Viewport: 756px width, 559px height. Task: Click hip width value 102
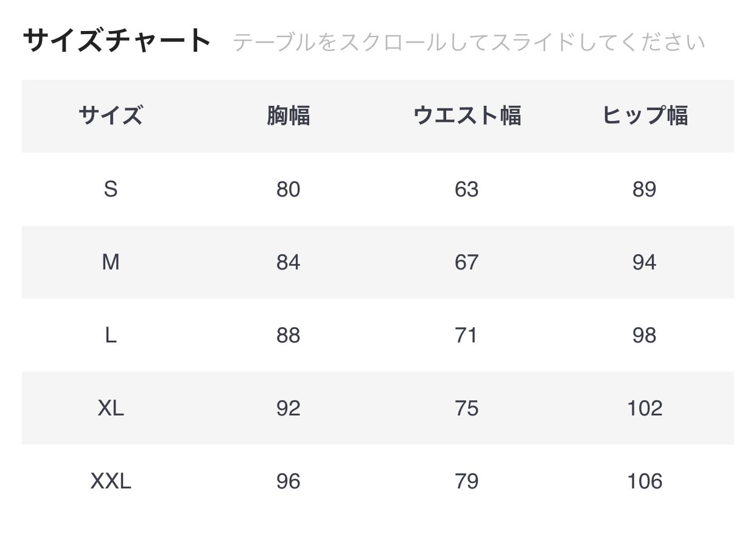[644, 408]
